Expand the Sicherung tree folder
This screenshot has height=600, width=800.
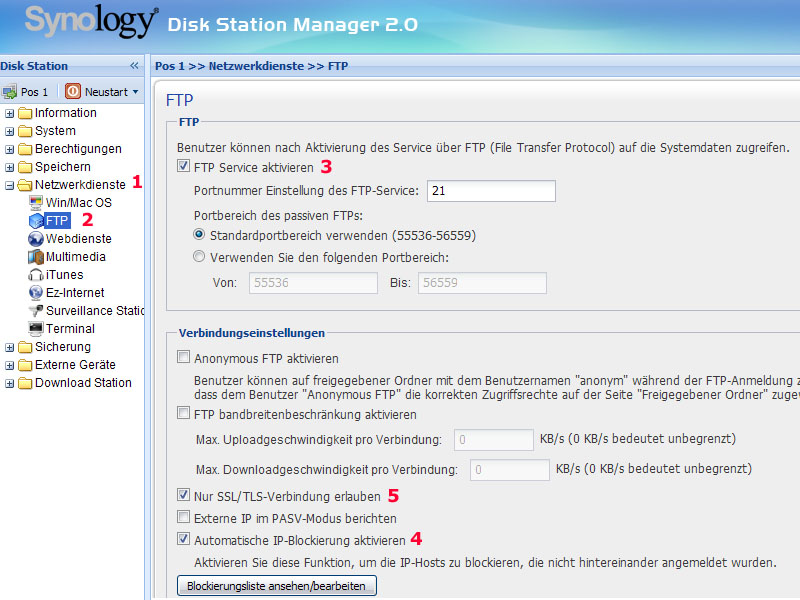click(x=10, y=347)
